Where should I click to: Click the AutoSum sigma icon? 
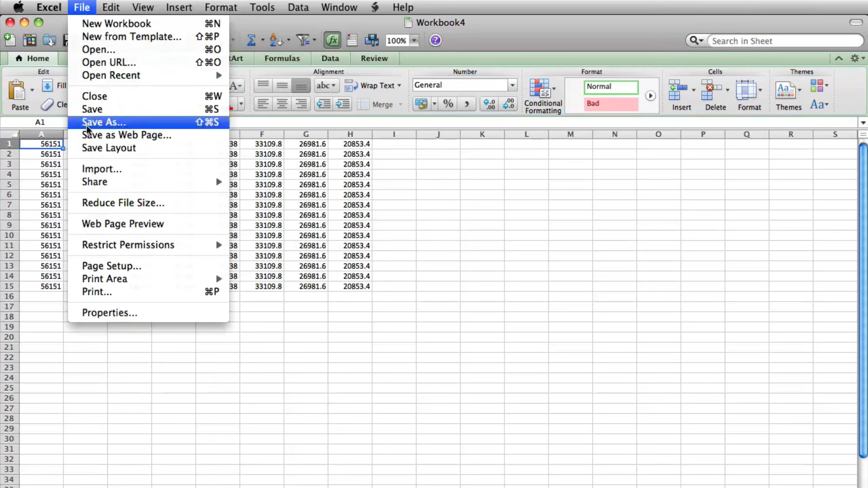tap(251, 40)
